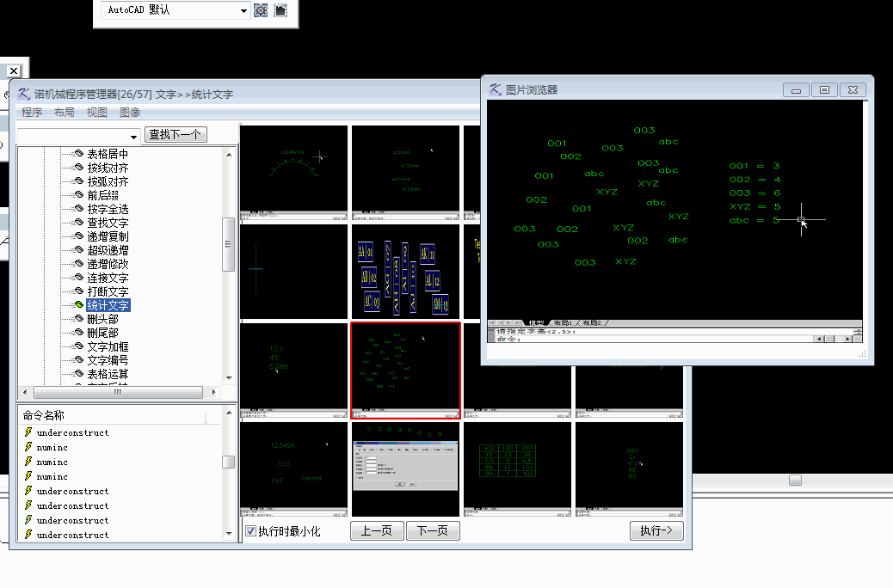The width and height of the screenshot is (893, 588).
Task: Select the 文字加框 tree item
Action: click(108, 346)
